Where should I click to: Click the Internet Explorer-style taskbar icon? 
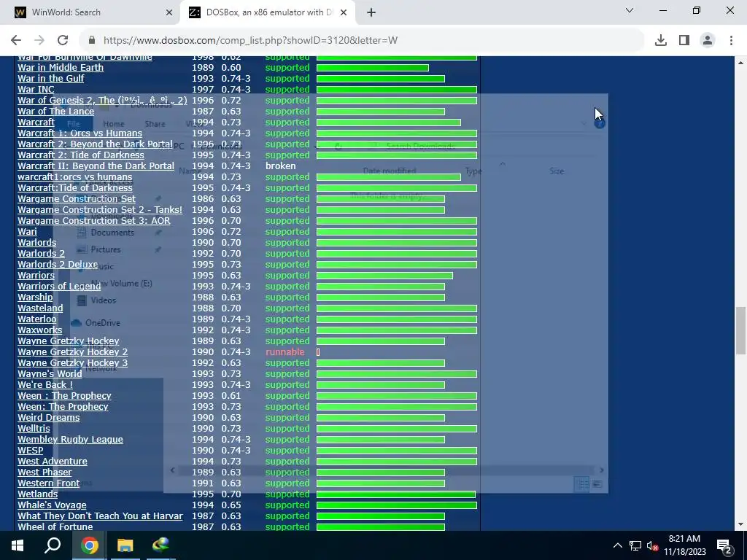tap(160, 545)
